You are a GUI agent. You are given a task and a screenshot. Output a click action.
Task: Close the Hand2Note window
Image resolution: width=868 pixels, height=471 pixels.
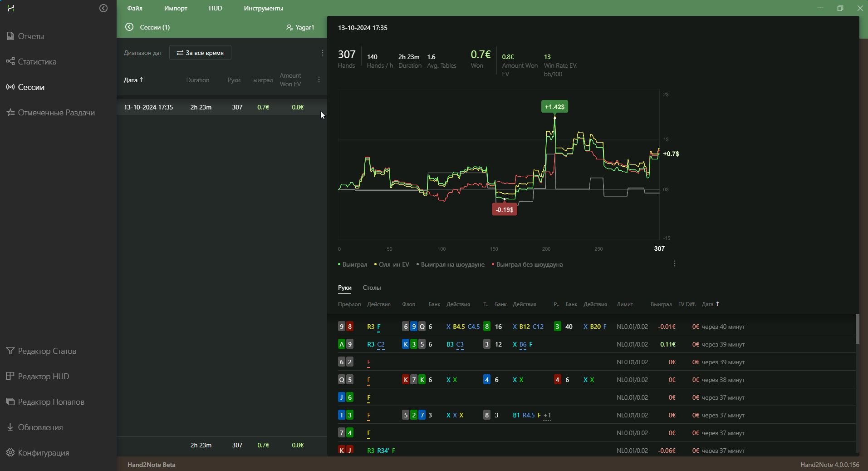point(860,8)
